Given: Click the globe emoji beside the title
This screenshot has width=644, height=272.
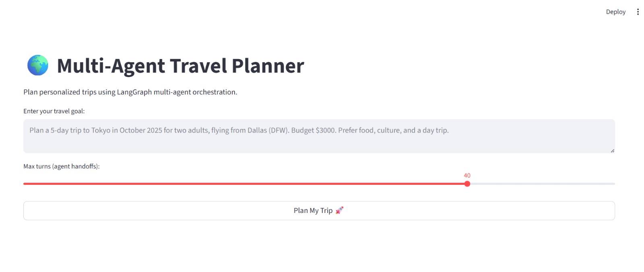Looking at the screenshot, I should click(38, 65).
